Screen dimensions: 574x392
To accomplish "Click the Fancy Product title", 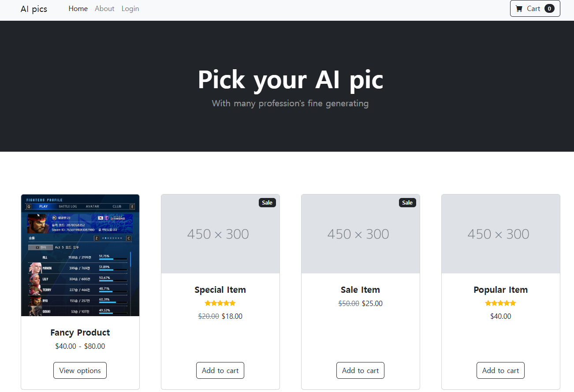I will coord(80,332).
